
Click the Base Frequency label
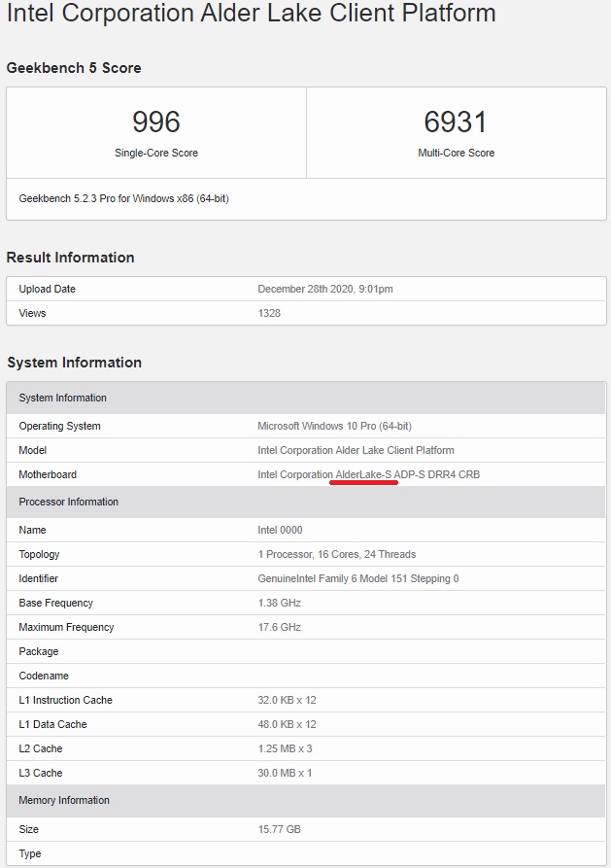pos(56,604)
